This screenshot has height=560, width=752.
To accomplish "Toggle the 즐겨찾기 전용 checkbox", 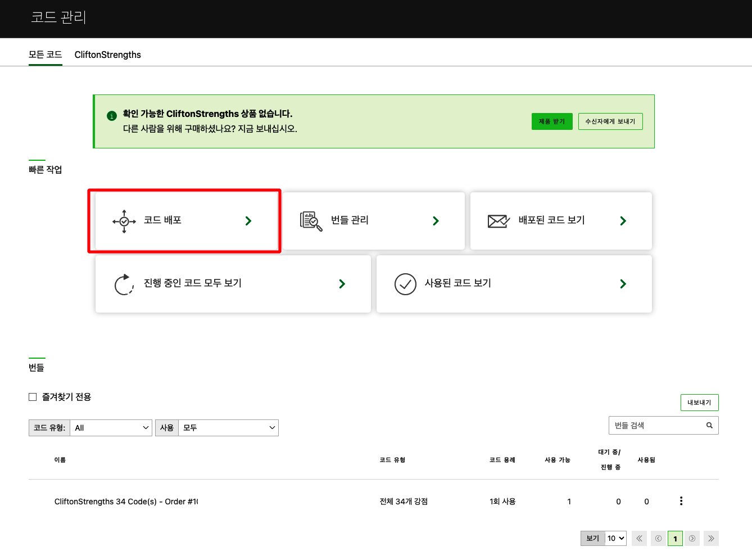I will [x=33, y=397].
